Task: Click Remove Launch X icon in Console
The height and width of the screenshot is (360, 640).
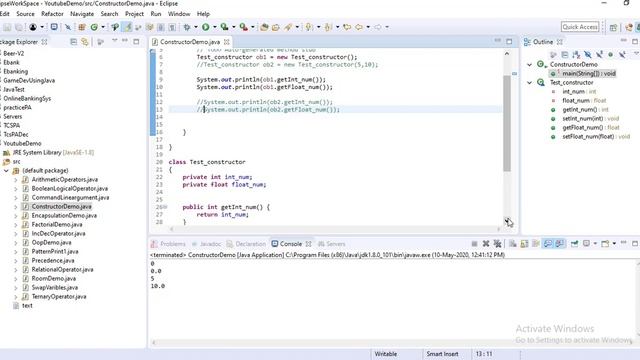Action: (x=486, y=244)
